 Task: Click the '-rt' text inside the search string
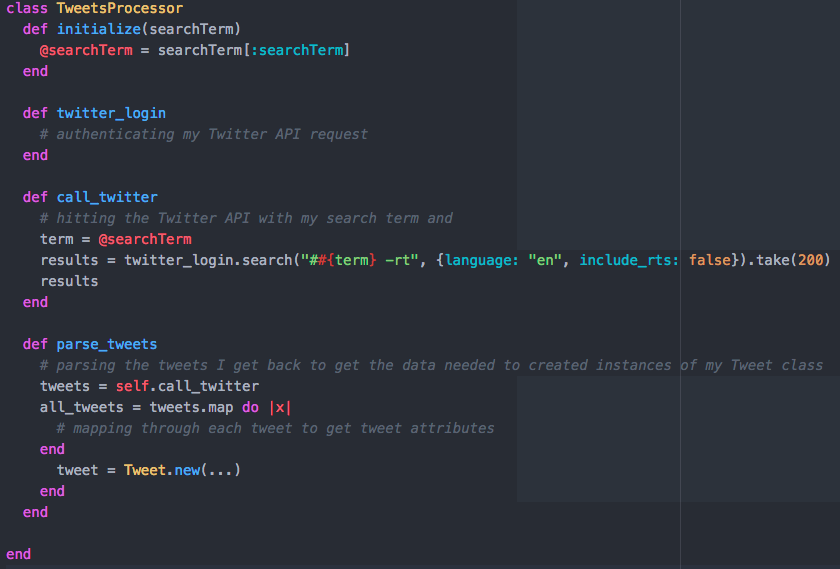(398, 260)
